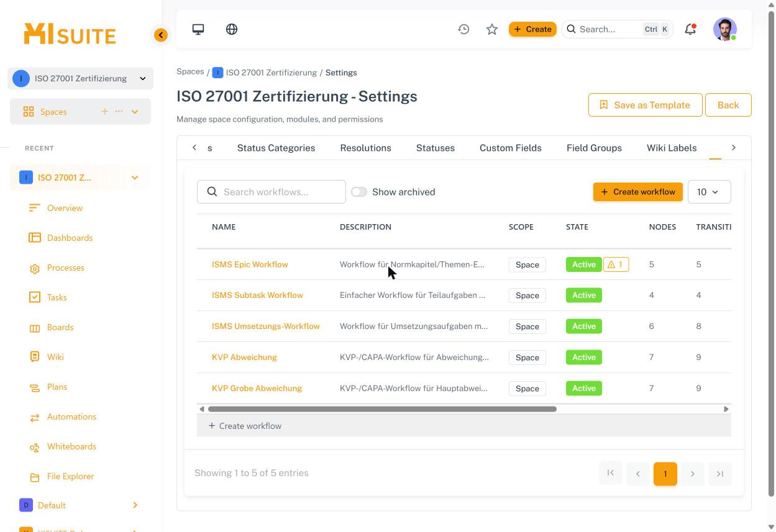The image size is (776, 532).
Task: Open the recent history clock icon
Action: point(463,29)
